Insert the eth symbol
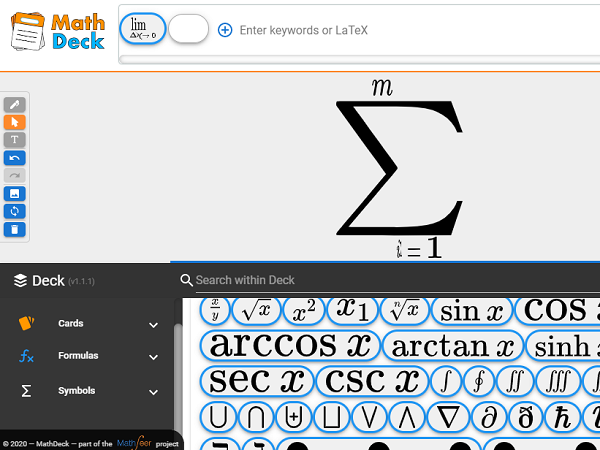Screen dimensions: 600x450 coord(525,417)
